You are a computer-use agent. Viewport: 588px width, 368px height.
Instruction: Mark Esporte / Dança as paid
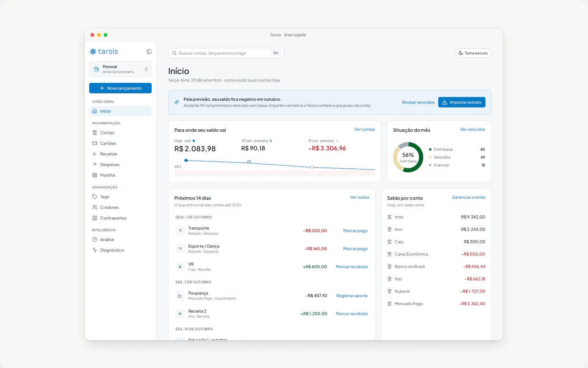pos(356,249)
